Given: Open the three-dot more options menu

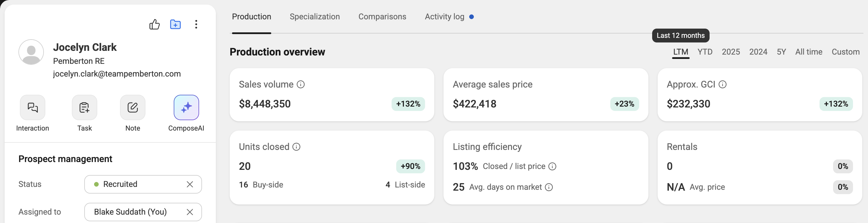Looking at the screenshot, I should click(x=196, y=24).
